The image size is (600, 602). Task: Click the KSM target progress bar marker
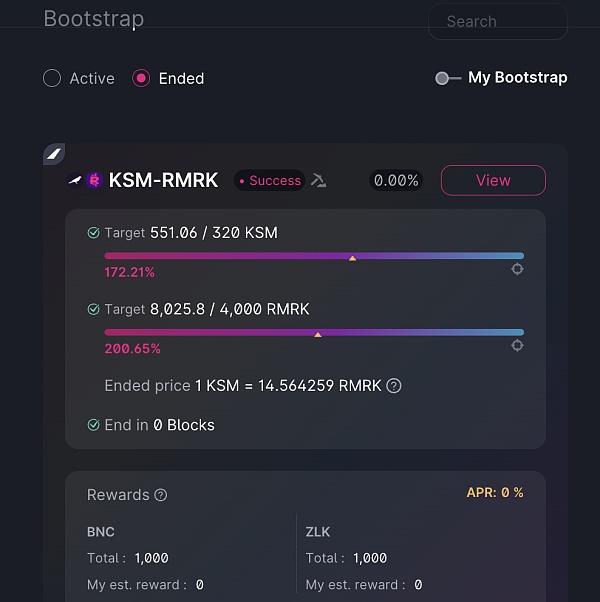(x=352, y=258)
